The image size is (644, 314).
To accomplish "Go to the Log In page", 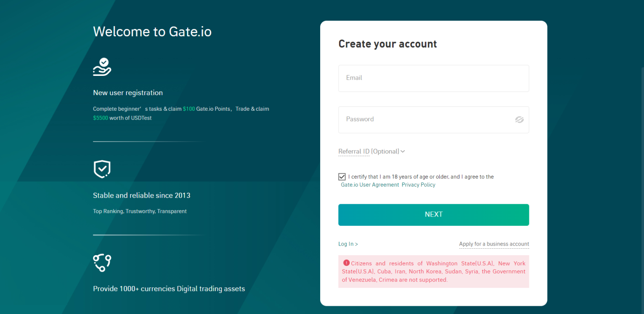I will click(348, 244).
